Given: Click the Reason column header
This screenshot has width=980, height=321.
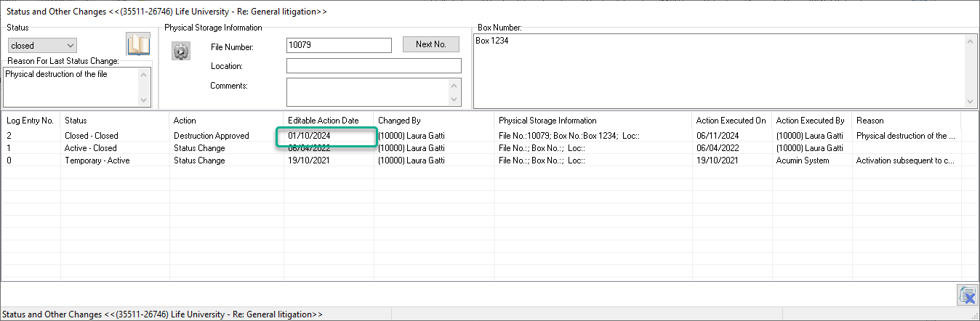Looking at the screenshot, I should tap(907, 121).
